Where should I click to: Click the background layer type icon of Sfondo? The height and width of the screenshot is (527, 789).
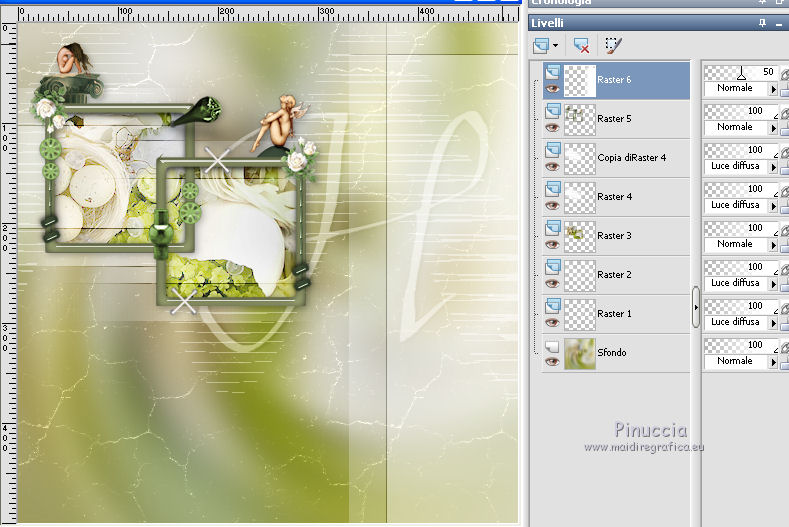tap(553, 346)
